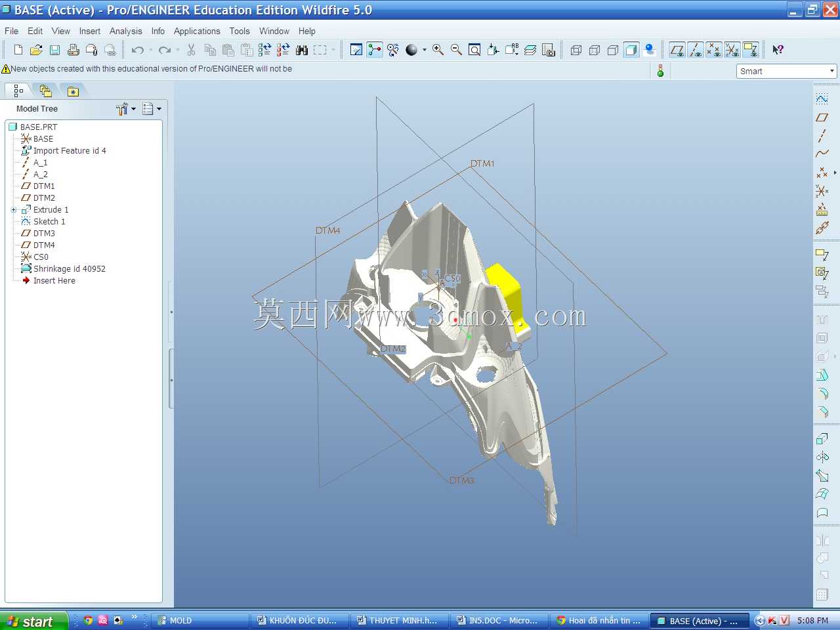The image size is (840, 630).
Task: Switch to the Model Tree navigator tab
Action: pos(18,91)
